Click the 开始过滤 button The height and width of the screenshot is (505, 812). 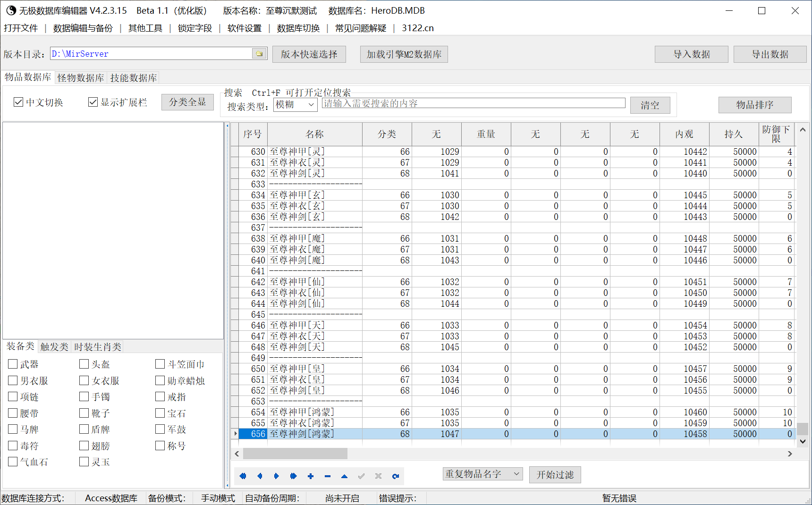point(555,475)
